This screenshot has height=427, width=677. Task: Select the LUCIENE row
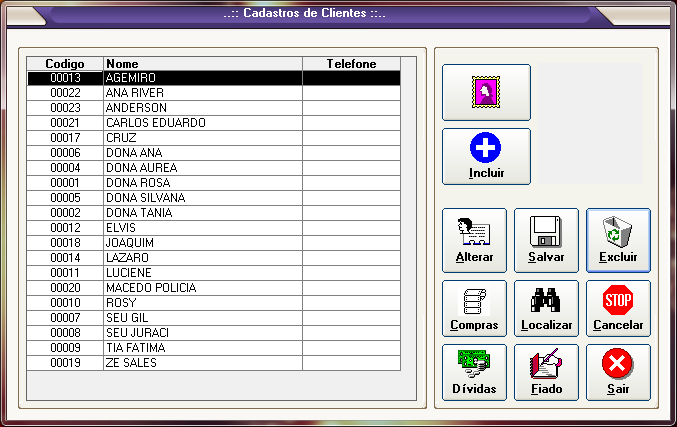[x=214, y=273]
